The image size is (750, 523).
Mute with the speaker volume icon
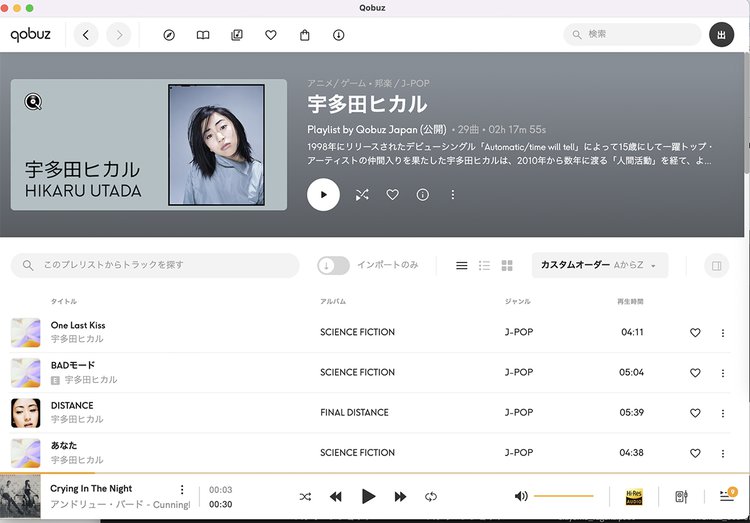pyautogui.click(x=521, y=496)
